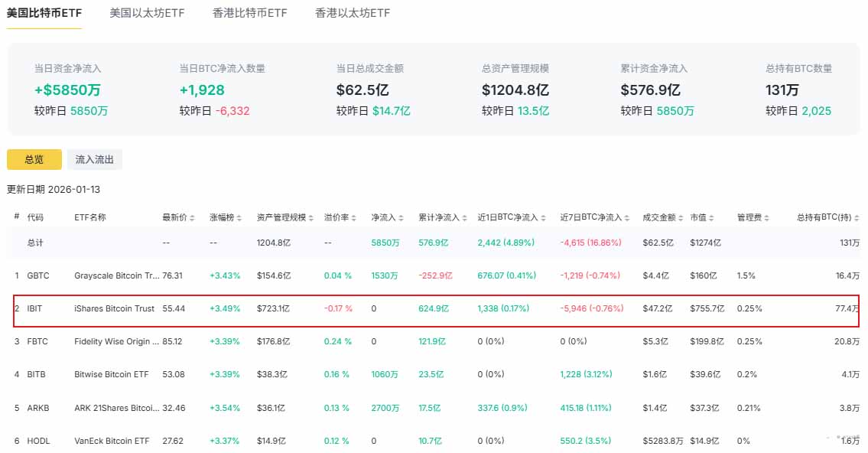Screen dimensions: 868x453
Task: Sort by 总持有BTC column arrows
Action: [857, 218]
